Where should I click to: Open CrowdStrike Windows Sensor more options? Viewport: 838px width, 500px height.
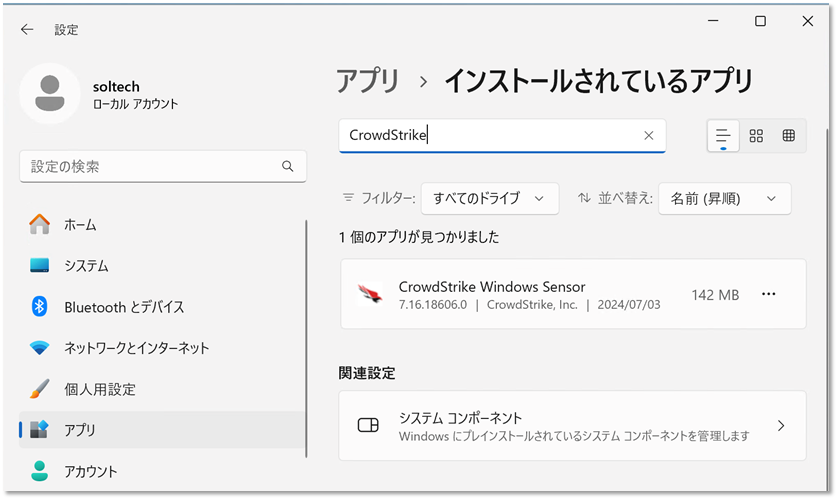pos(769,294)
